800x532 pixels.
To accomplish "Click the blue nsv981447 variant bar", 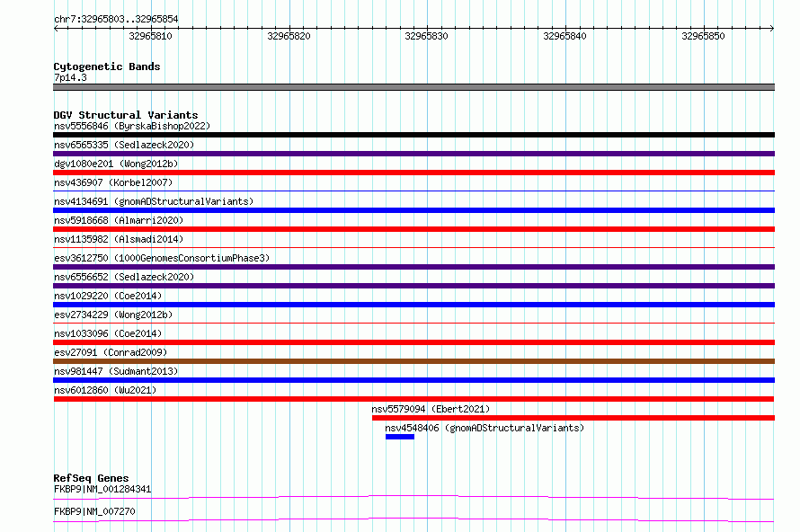I will click(413, 380).
